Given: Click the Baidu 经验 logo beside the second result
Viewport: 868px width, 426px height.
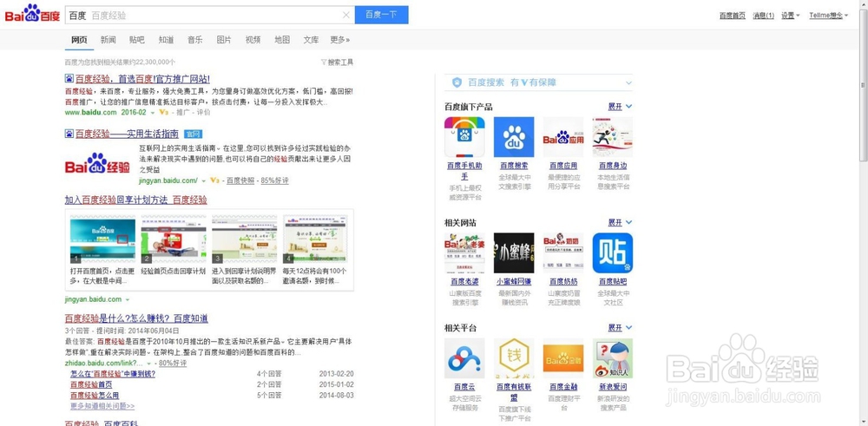Looking at the screenshot, I should (97, 164).
